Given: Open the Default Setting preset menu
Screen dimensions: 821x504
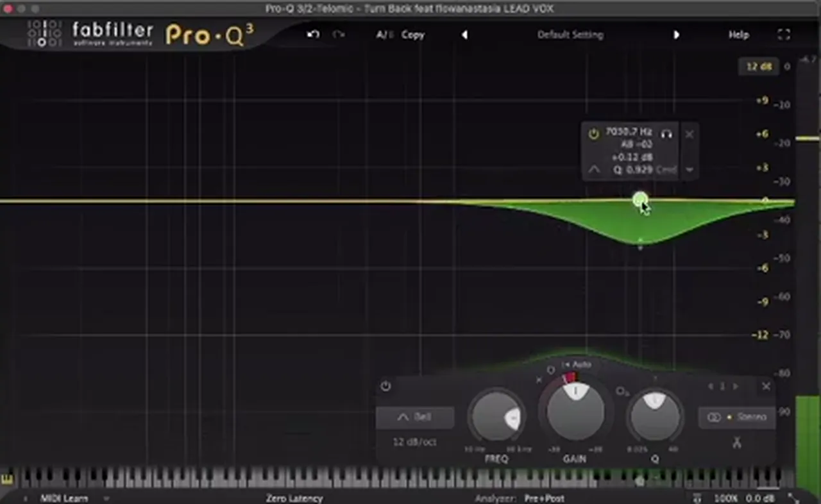Looking at the screenshot, I should 570,35.
